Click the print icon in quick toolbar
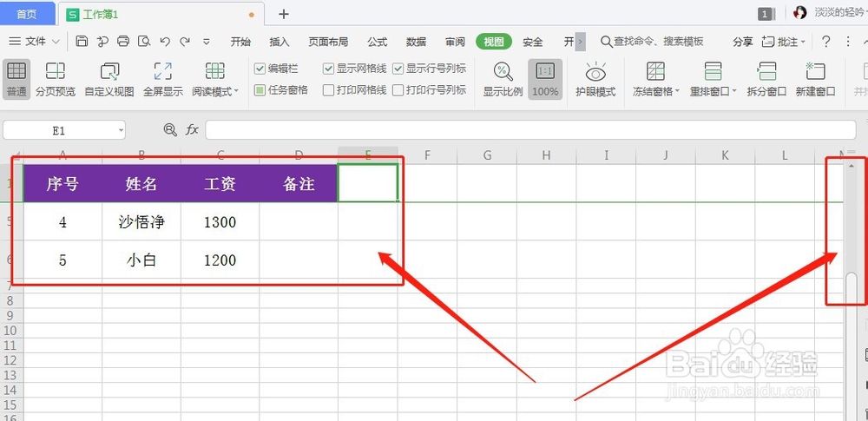Screen dimensions: 868x421 (x=123, y=42)
